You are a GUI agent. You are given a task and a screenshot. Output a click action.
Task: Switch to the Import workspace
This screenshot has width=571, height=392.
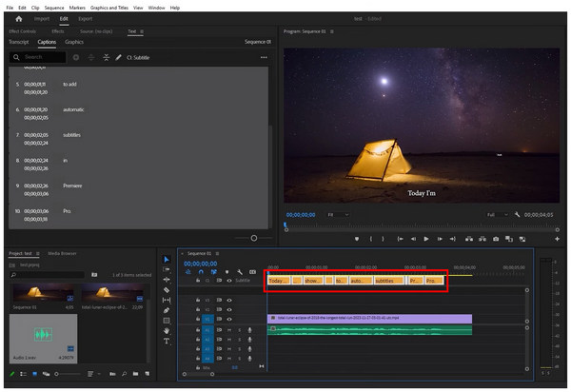42,19
